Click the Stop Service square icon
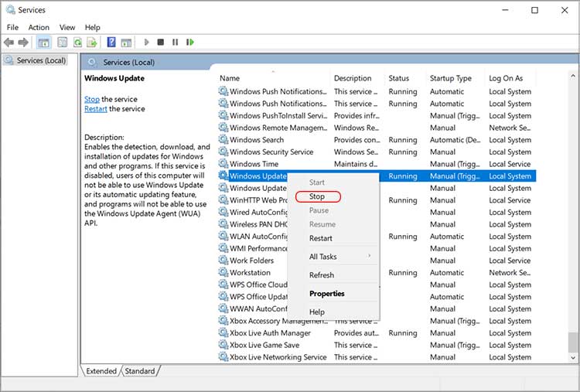 (x=161, y=43)
